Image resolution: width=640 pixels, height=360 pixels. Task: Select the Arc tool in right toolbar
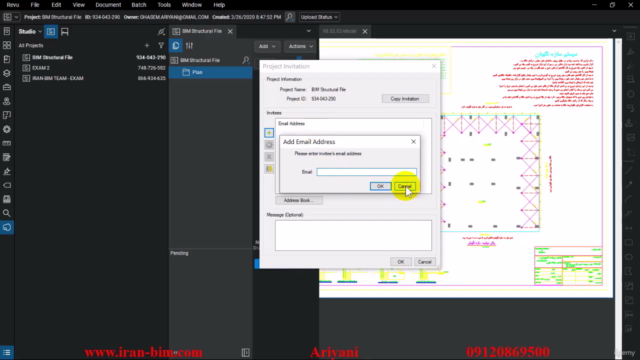tap(629, 199)
